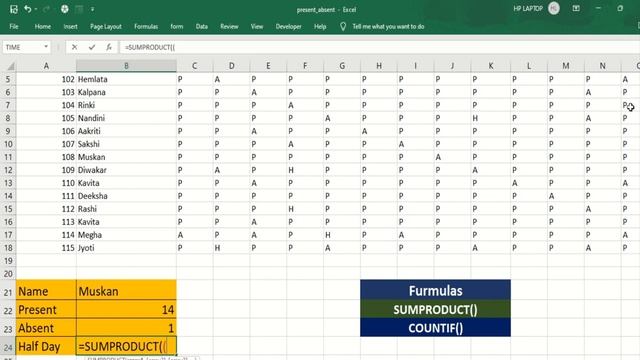Switch to the Developer ribbon tab
The height and width of the screenshot is (360, 640).
click(288, 27)
